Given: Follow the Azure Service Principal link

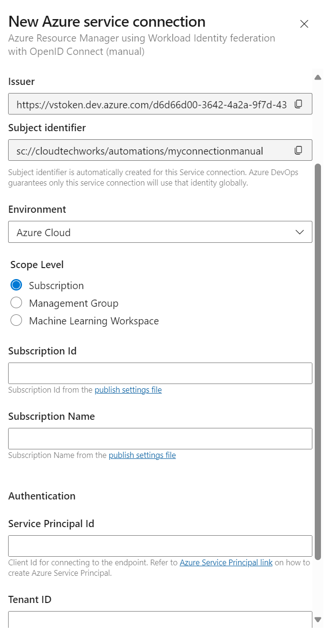Looking at the screenshot, I should click(226, 562).
